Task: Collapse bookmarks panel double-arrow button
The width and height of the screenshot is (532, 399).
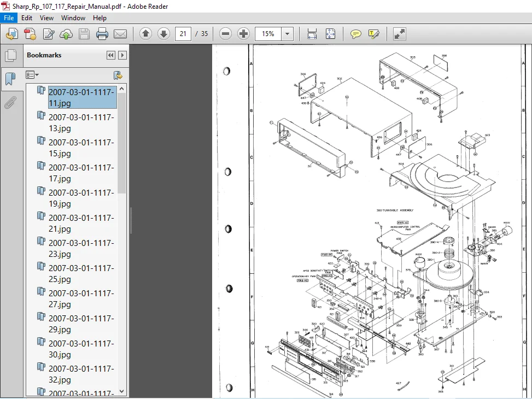Action: tap(110, 55)
